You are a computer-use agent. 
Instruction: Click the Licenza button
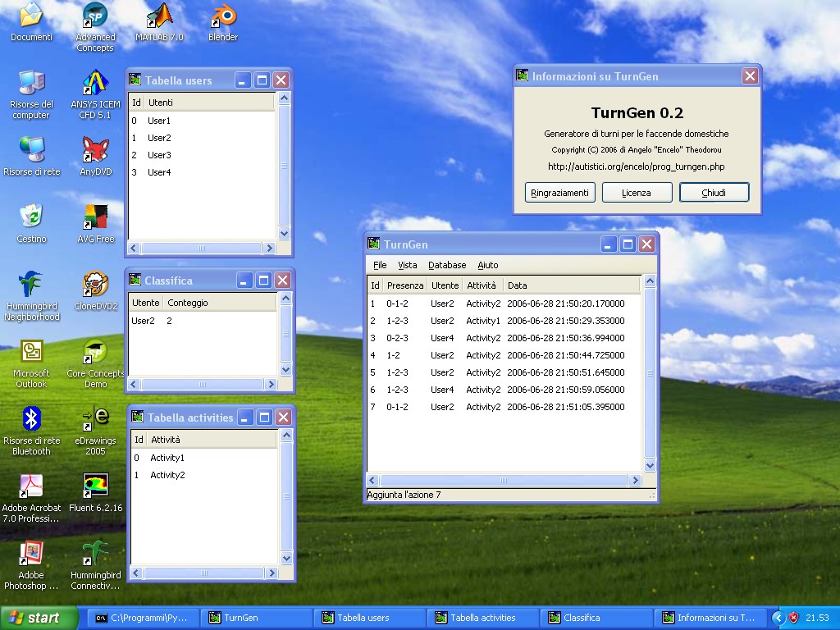coord(637,192)
